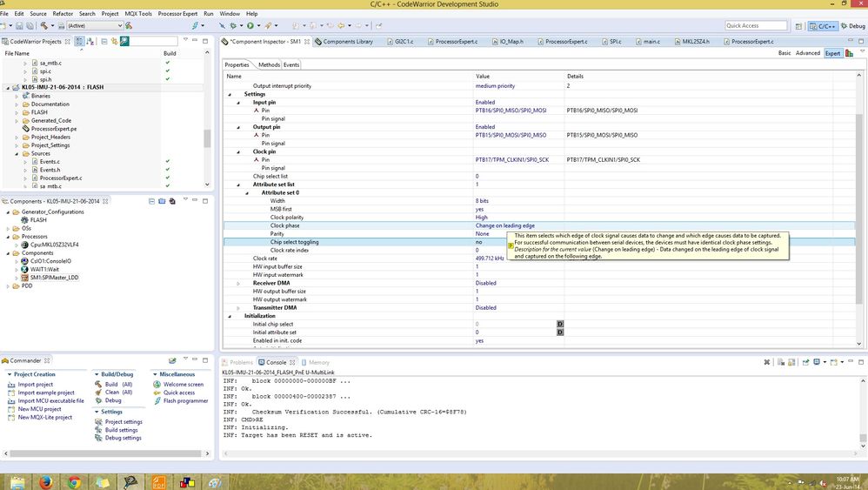Expand the Transmitter DMA property
868x490 pixels.
(x=238, y=308)
